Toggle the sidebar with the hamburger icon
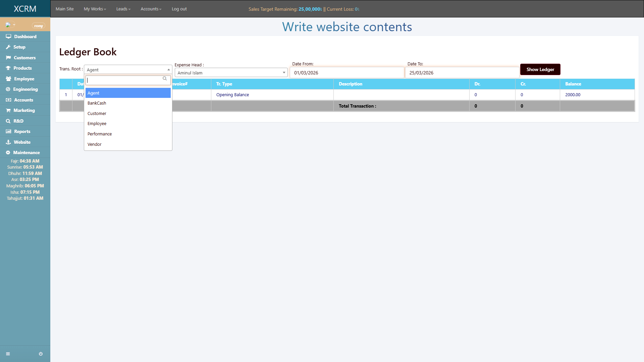 pyautogui.click(x=8, y=354)
